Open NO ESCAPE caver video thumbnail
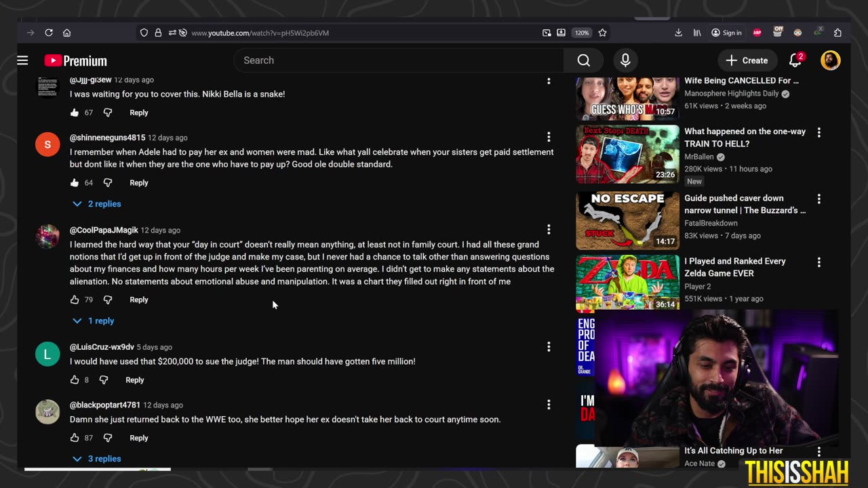 [x=627, y=221]
